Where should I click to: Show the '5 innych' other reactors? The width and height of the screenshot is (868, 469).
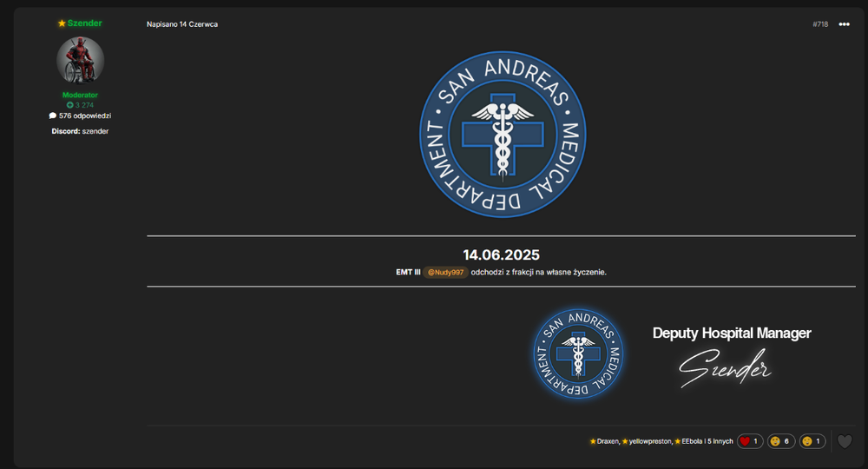(x=720, y=441)
